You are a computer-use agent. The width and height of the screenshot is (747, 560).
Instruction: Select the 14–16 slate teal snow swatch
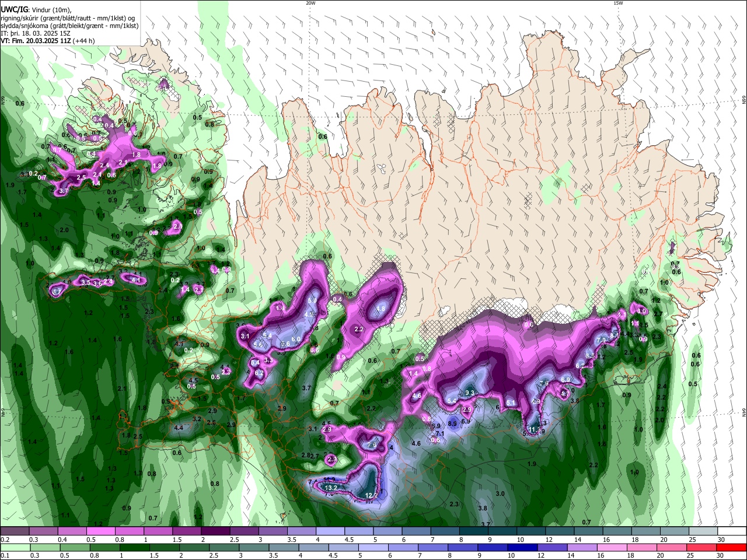tap(588, 531)
